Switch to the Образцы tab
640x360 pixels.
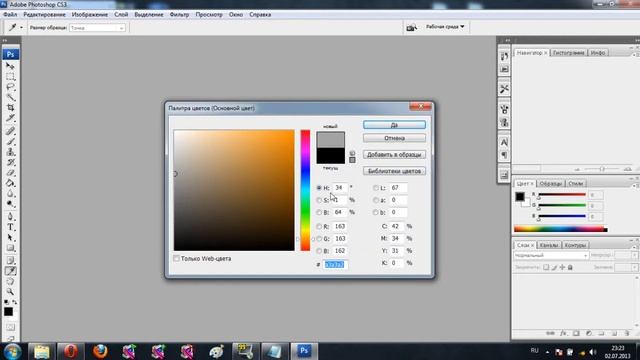pos(551,184)
